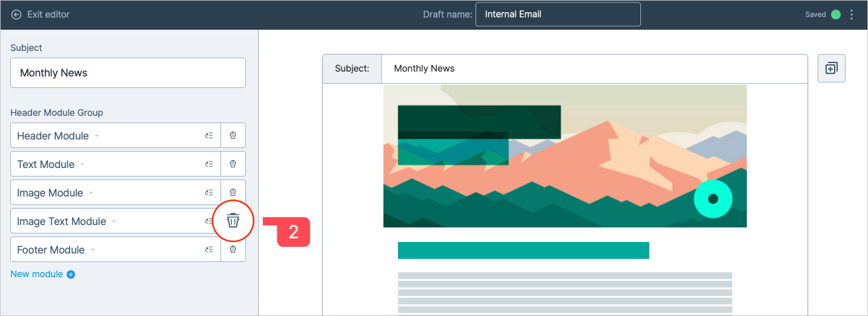Click the preview subject line Monthly News
The width and height of the screenshot is (868, 316).
click(424, 69)
